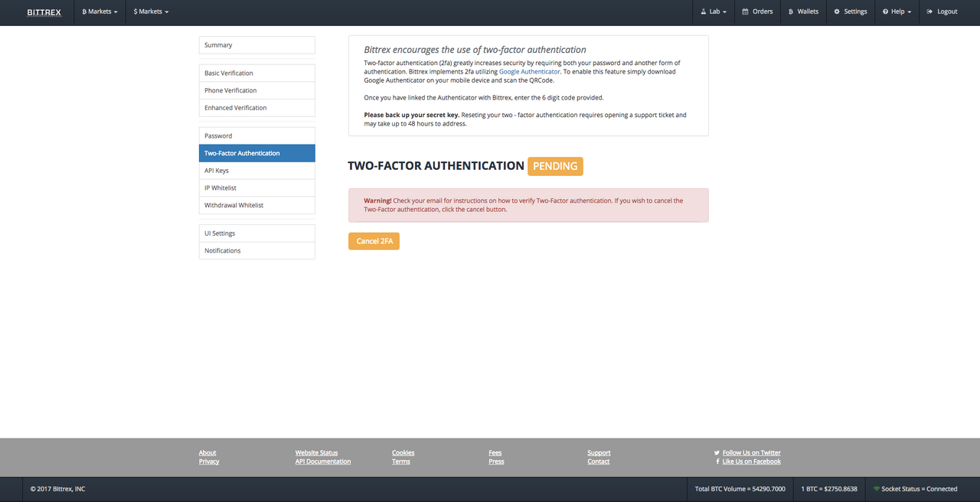Open the Bitcoin Markets dropdown
The image size is (980, 502).
[100, 12]
